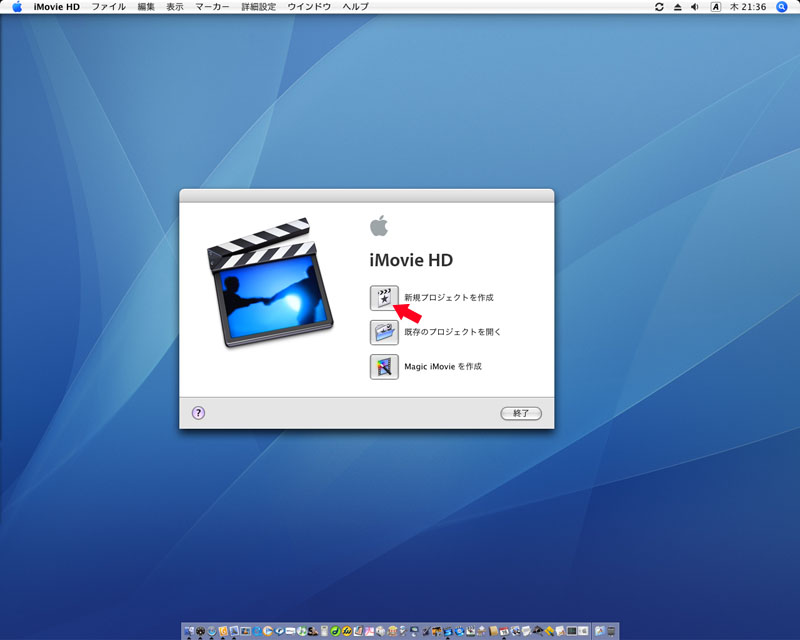Click the sync arrows icon in menu bar
Viewport: 800px width, 640px height.
(659, 7)
